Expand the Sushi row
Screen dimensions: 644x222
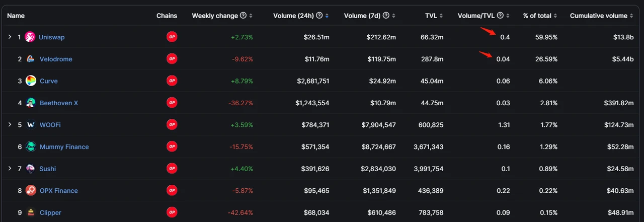[x=10, y=169]
